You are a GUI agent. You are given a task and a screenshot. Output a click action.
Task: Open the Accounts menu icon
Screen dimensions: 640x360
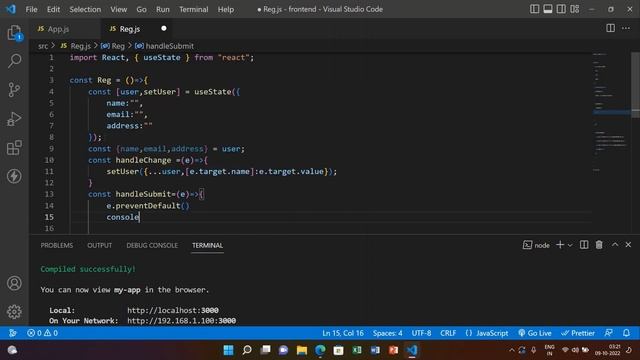pos(14,283)
